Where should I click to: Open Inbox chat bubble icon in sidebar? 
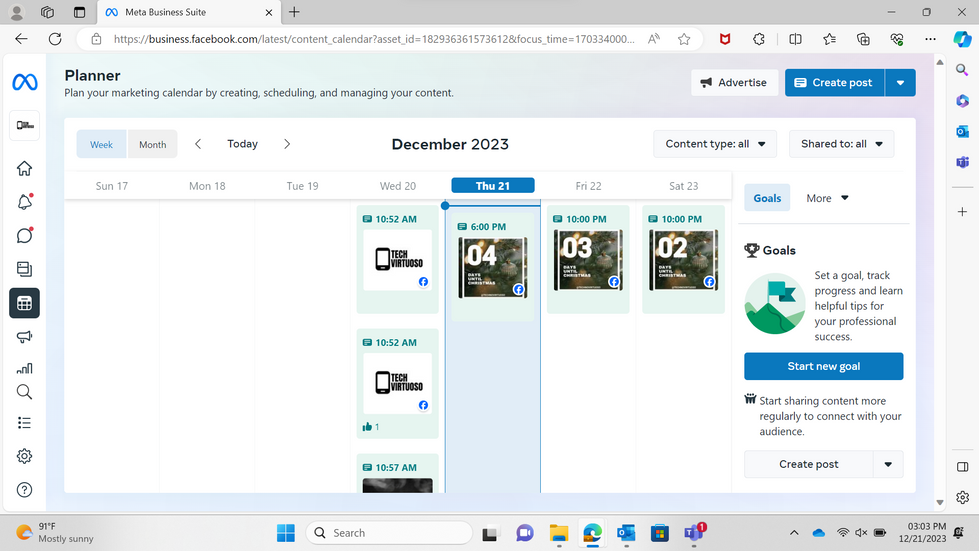point(24,236)
